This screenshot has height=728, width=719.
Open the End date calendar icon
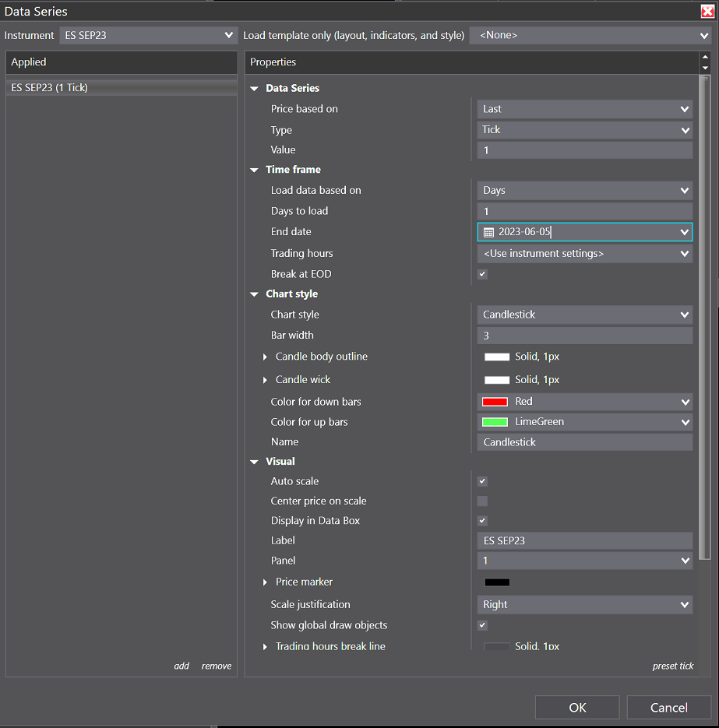488,232
